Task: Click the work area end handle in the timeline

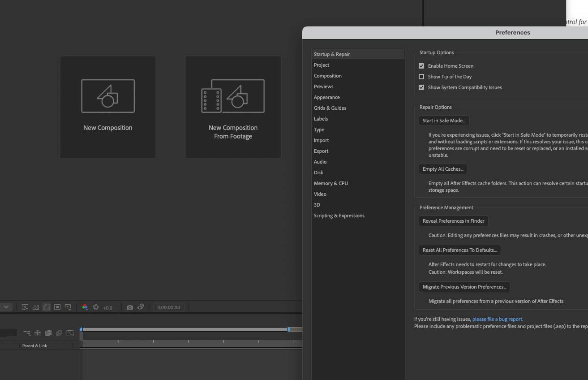Action: coord(289,329)
